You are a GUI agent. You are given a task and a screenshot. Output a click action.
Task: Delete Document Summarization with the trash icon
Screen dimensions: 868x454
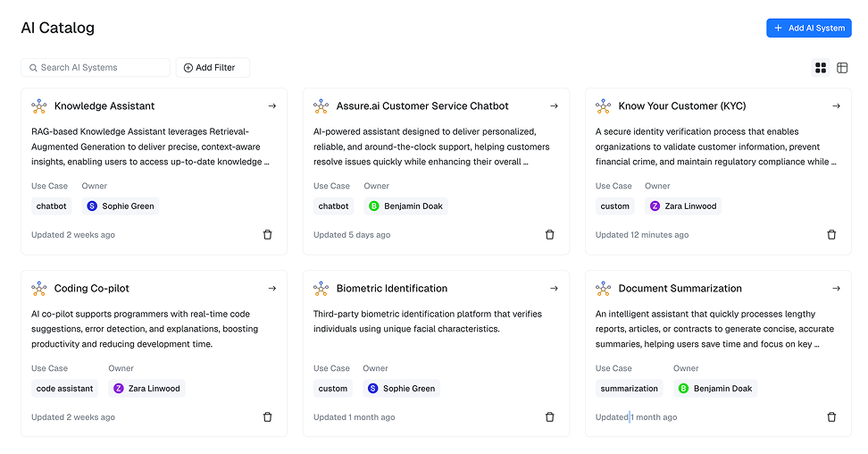pos(831,417)
